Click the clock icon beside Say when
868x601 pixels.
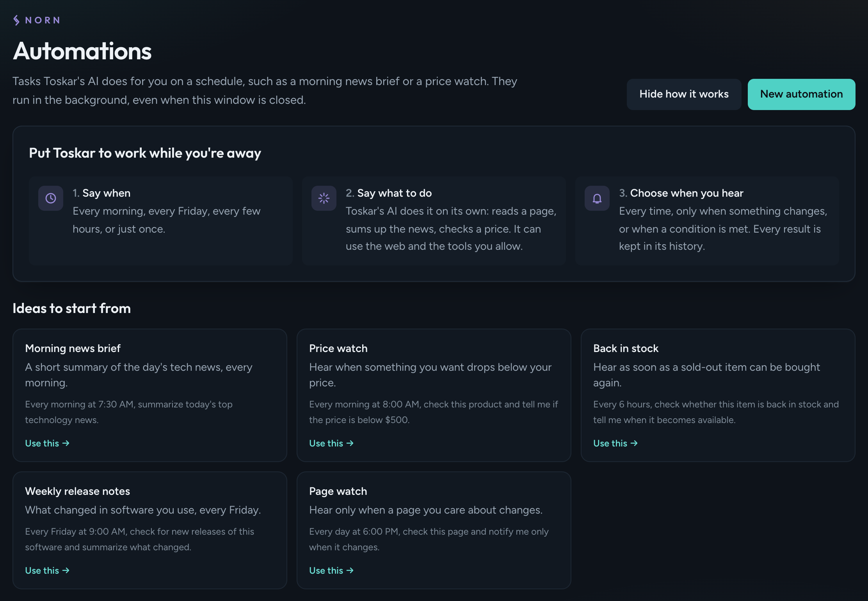click(x=51, y=198)
